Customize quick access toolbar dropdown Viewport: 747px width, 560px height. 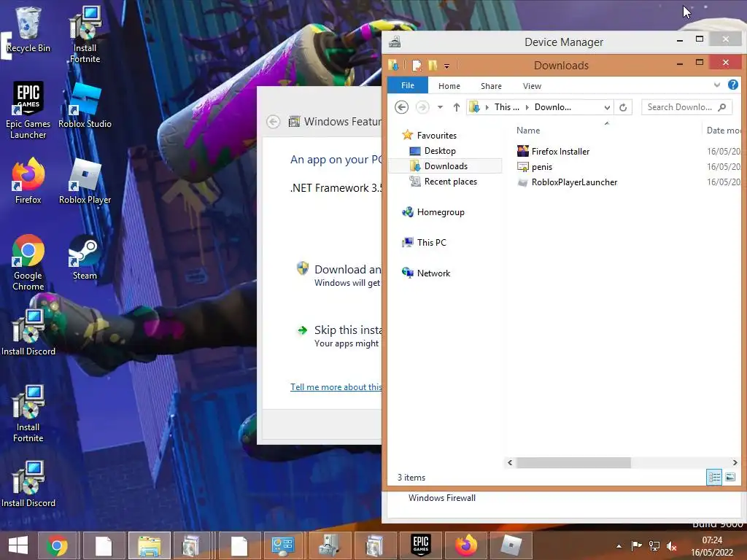[447, 66]
